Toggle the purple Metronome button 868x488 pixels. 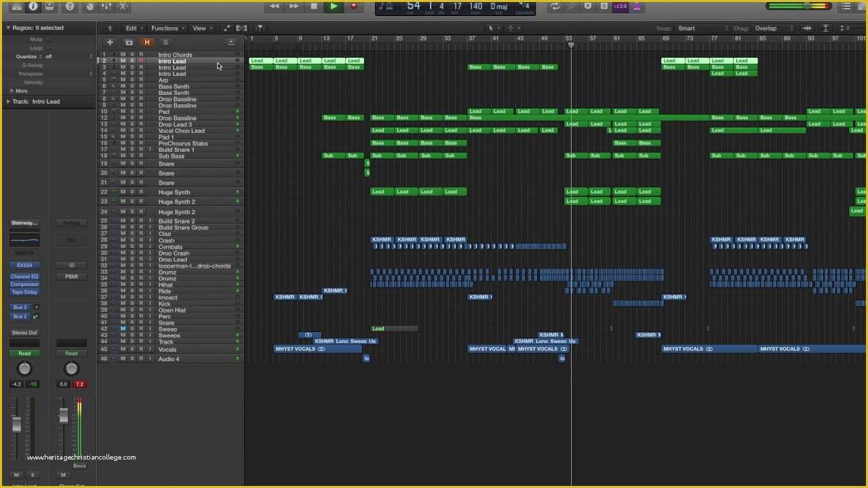click(x=636, y=6)
